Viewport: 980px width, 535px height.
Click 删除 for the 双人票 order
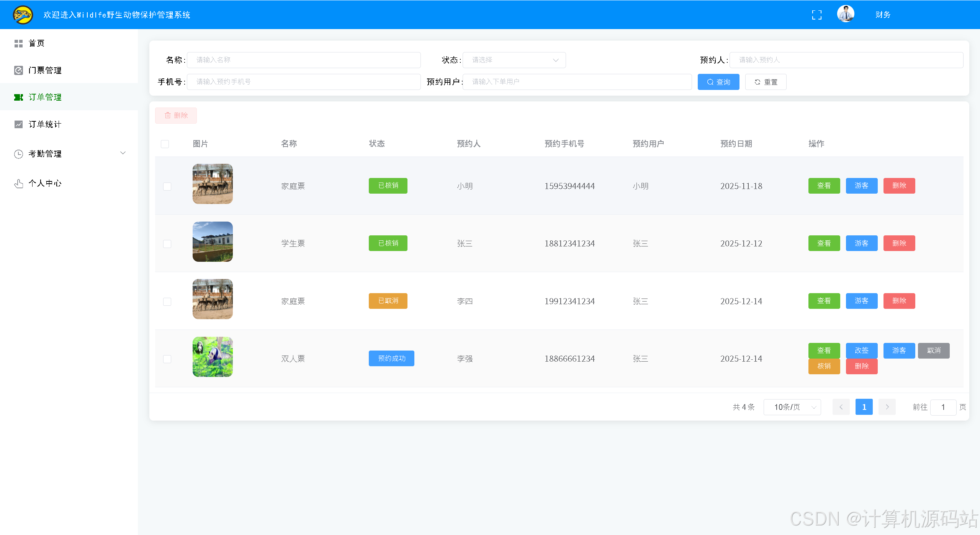point(861,366)
